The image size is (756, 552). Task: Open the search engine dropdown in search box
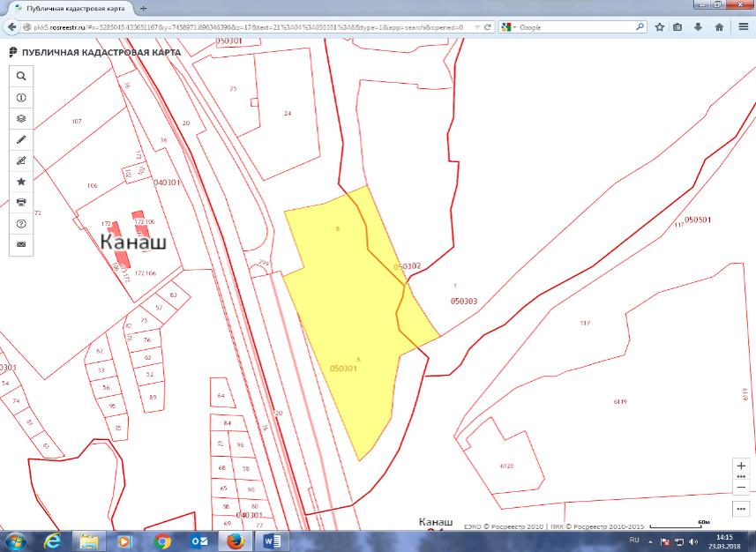pyautogui.click(x=509, y=27)
